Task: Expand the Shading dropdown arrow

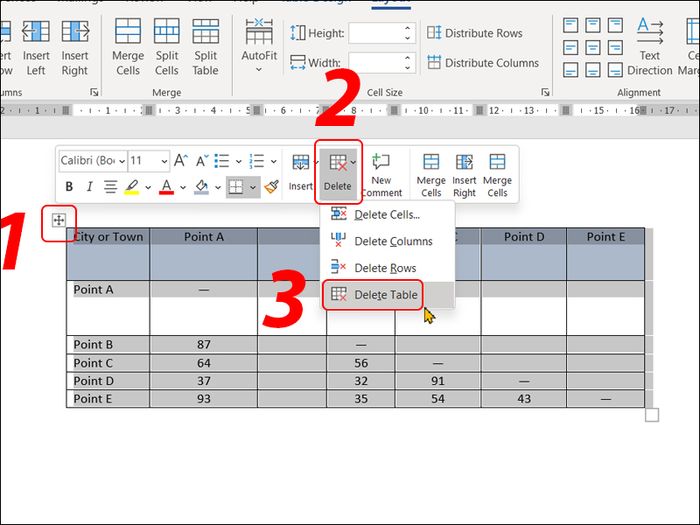Action: click(x=217, y=187)
